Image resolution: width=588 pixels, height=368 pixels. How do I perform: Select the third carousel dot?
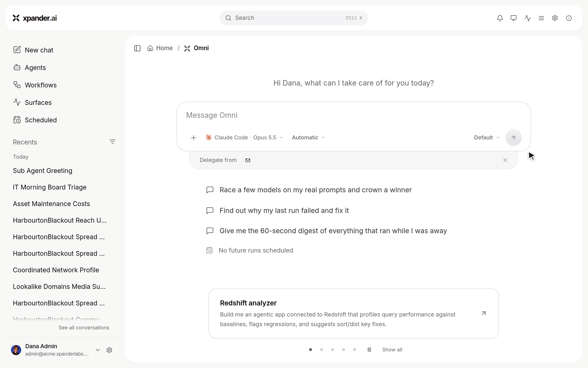pyautogui.click(x=332, y=350)
